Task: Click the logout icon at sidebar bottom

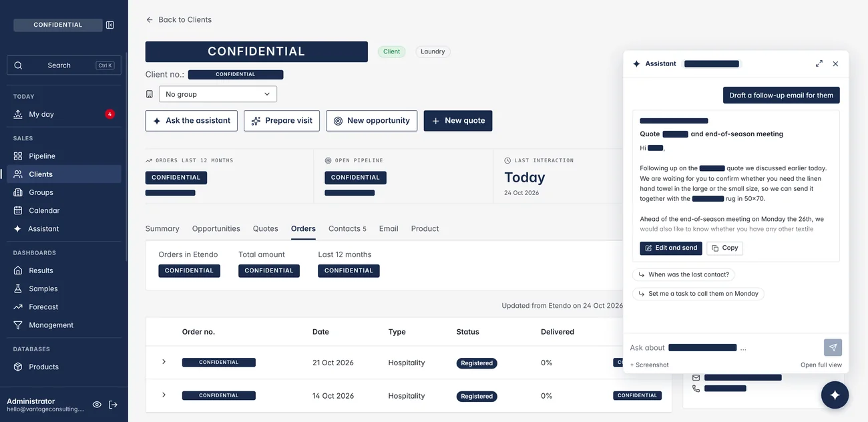Action: pos(114,405)
